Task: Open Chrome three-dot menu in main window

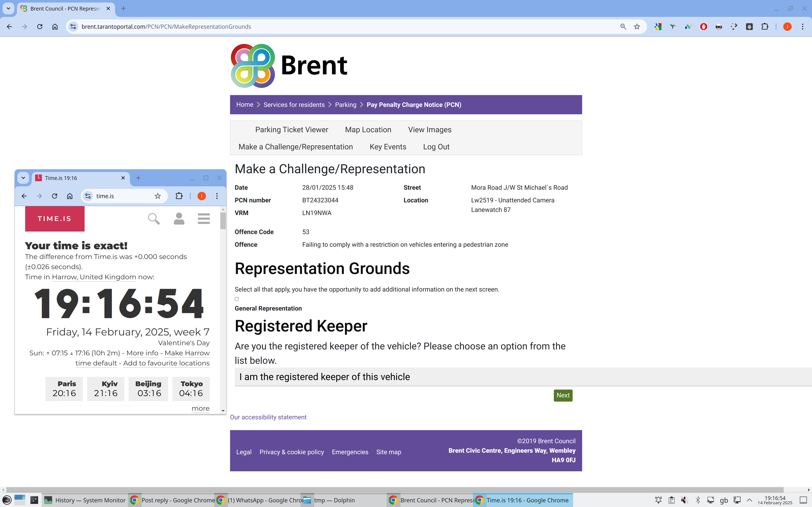Action: pos(803,26)
